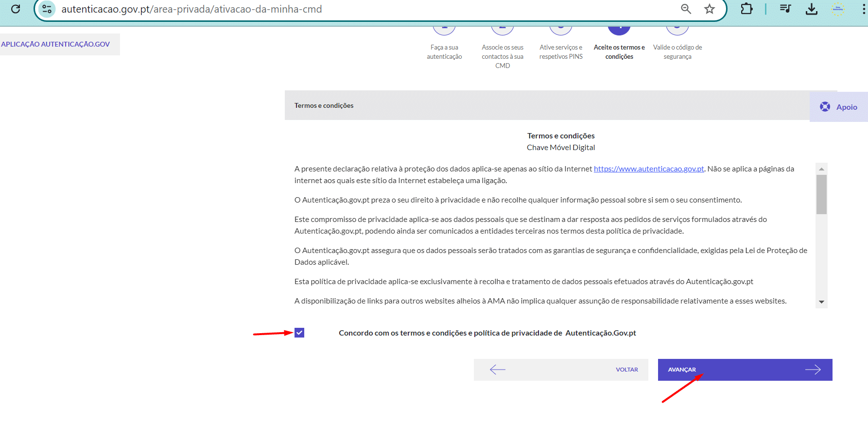This screenshot has width=868, height=423.
Task: Reload the page with the refresh icon
Action: [16, 9]
